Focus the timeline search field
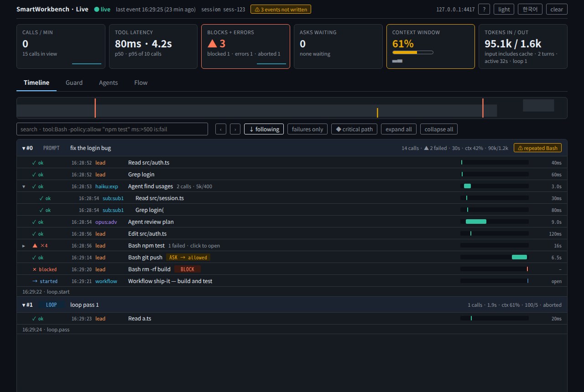This screenshot has height=392, width=584. coord(112,129)
